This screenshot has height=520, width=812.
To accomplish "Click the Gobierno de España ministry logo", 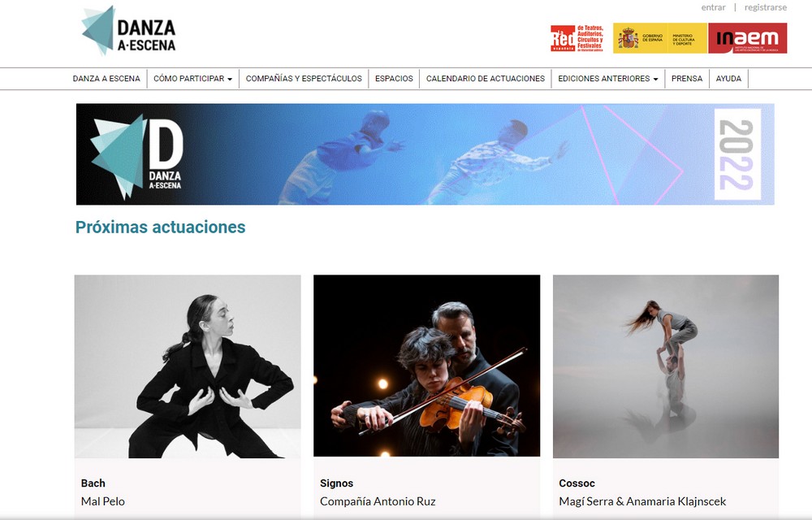I will pyautogui.click(x=659, y=38).
